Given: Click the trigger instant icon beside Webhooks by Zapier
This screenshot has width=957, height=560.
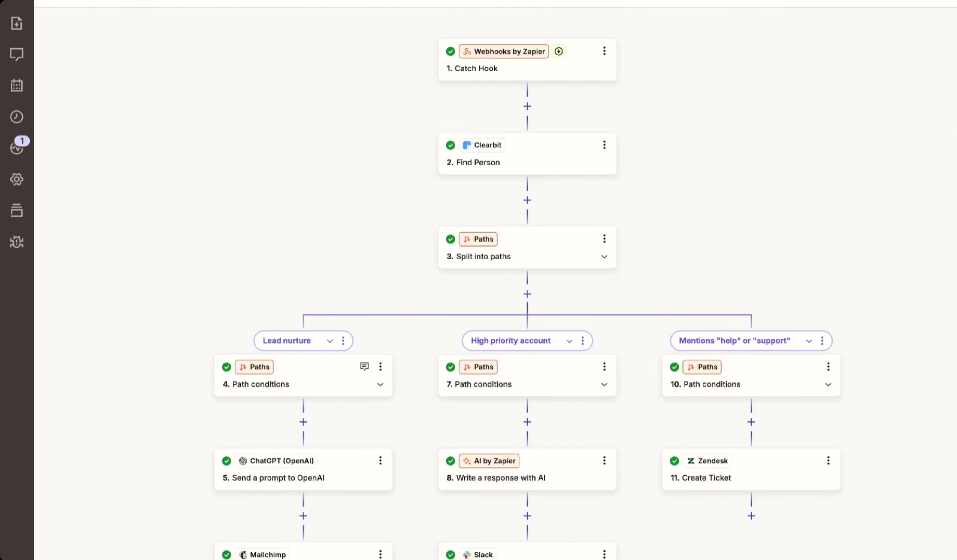Looking at the screenshot, I should pos(559,51).
